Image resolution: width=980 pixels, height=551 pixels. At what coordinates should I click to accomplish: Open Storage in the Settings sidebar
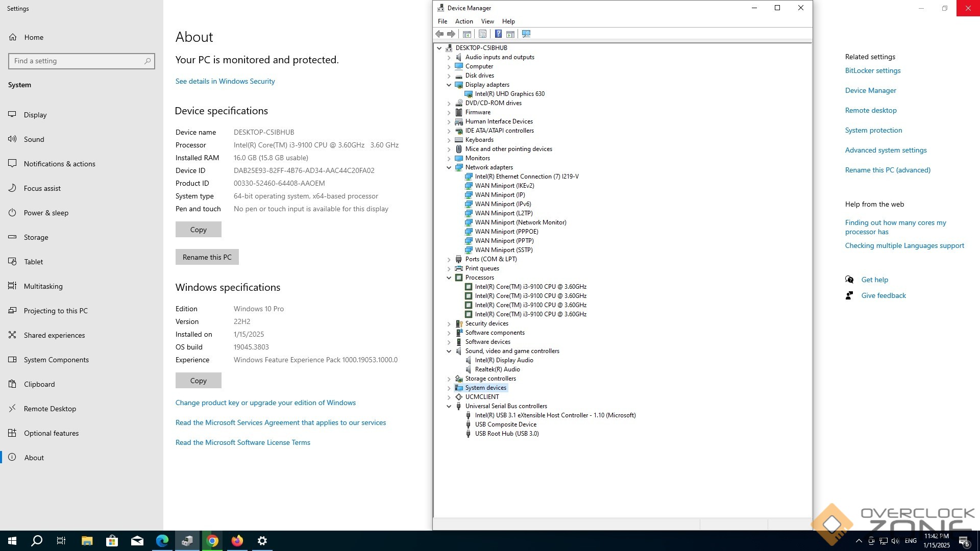[x=36, y=237]
